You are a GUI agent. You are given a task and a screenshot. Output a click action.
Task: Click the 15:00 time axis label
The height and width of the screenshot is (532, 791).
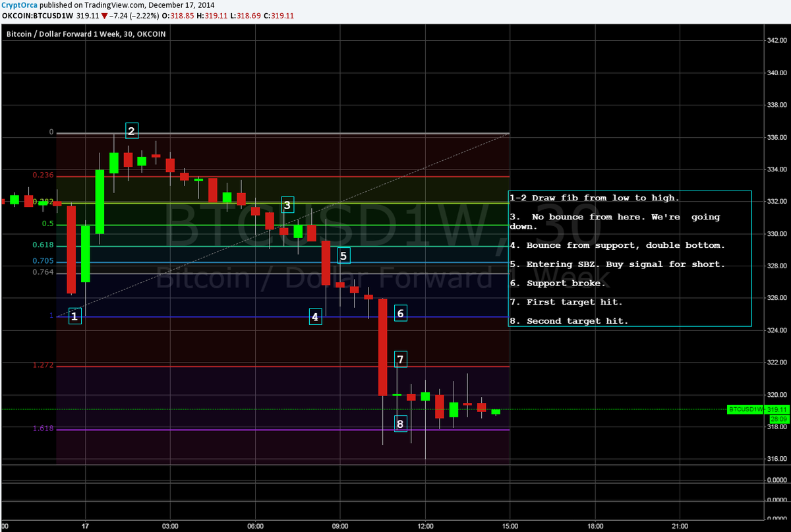(x=510, y=526)
